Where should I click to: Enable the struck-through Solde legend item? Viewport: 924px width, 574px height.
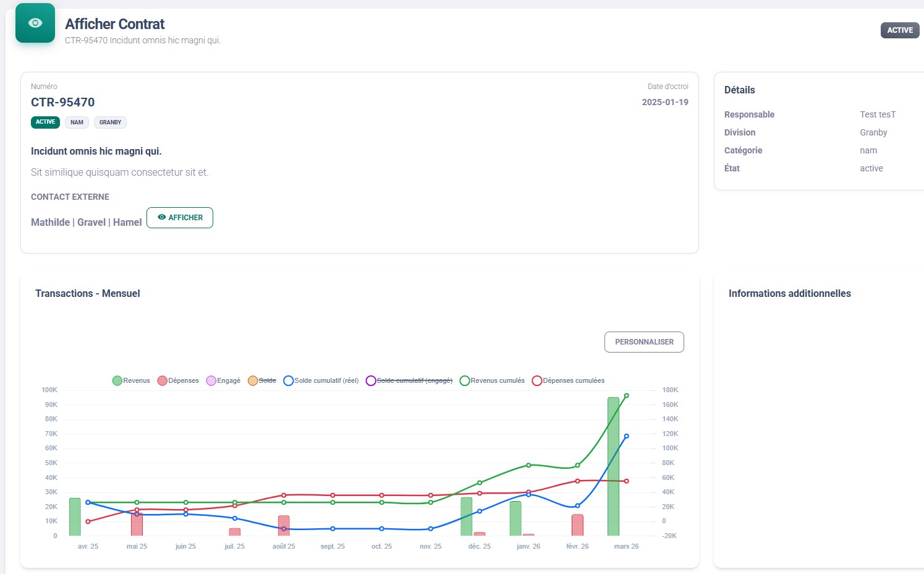click(262, 380)
